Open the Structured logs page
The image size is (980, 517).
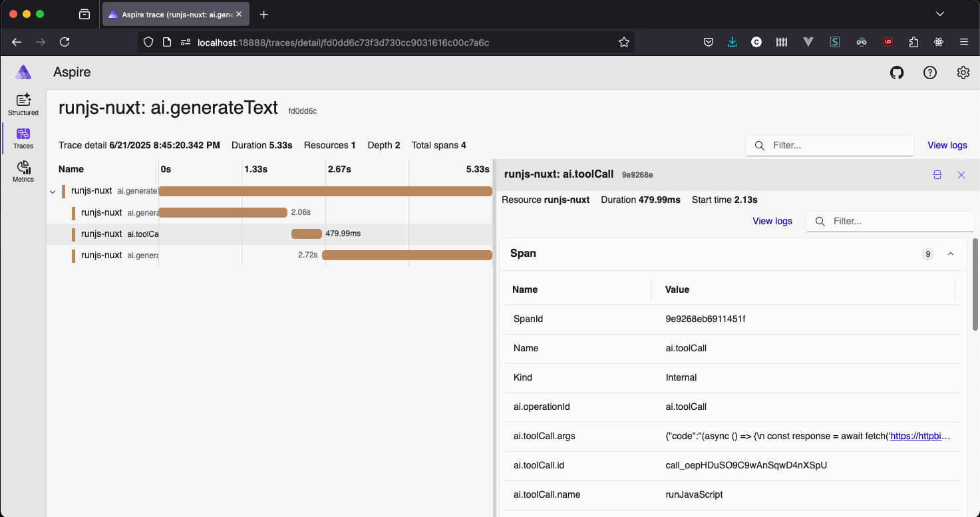pyautogui.click(x=23, y=104)
